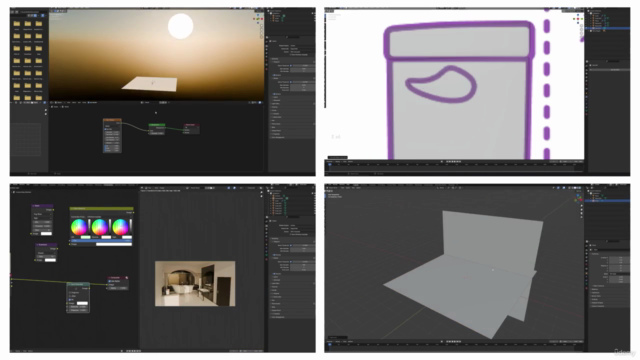Open the Gamma color swatch below its wheel
640x360 pixels.
click(x=106, y=237)
